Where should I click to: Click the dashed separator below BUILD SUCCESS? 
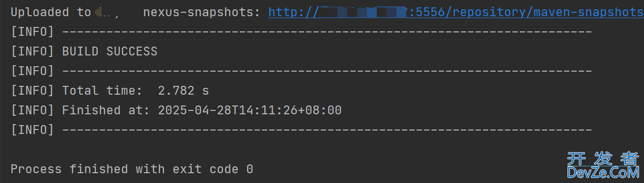pos(327,71)
